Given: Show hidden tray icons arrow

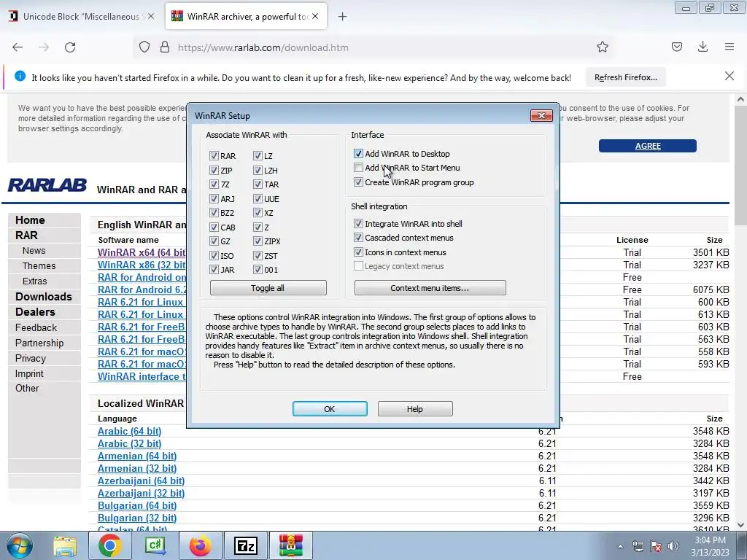Looking at the screenshot, I should click(x=620, y=546).
